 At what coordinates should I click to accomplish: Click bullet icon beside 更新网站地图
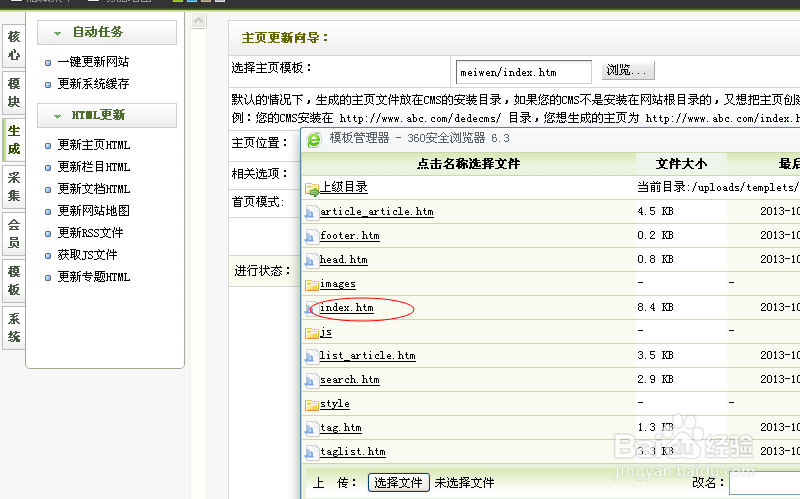point(48,212)
